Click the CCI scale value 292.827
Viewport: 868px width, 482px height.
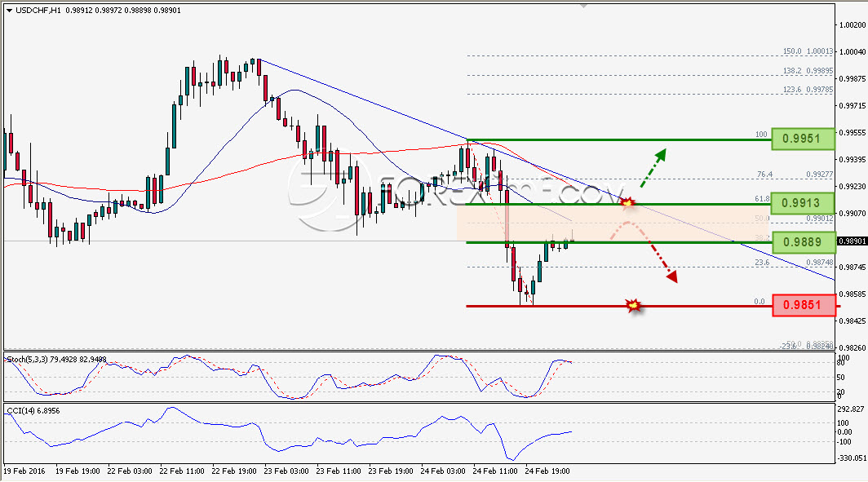point(851,409)
